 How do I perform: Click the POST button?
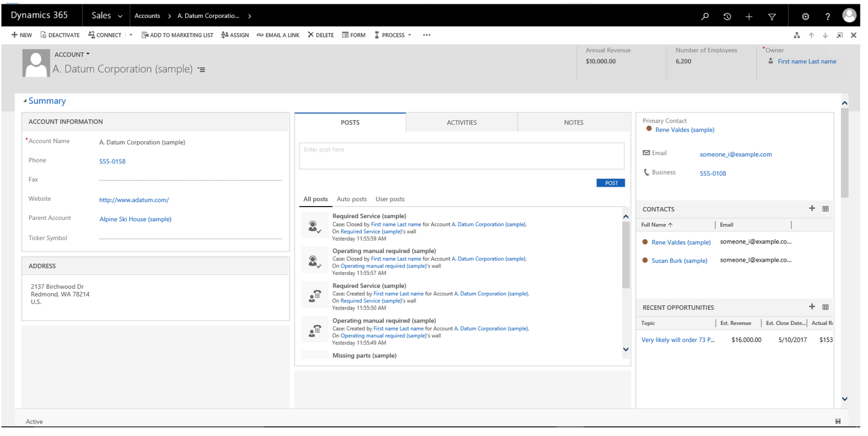611,183
